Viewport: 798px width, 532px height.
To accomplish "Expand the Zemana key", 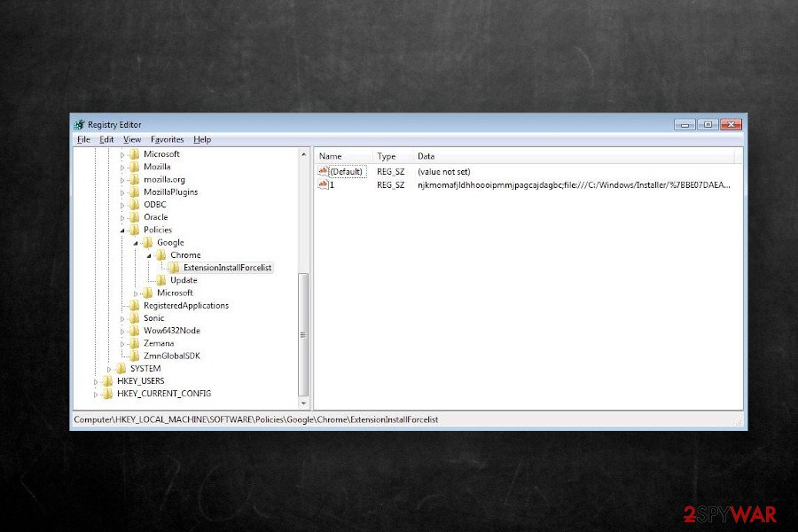I will click(122, 344).
